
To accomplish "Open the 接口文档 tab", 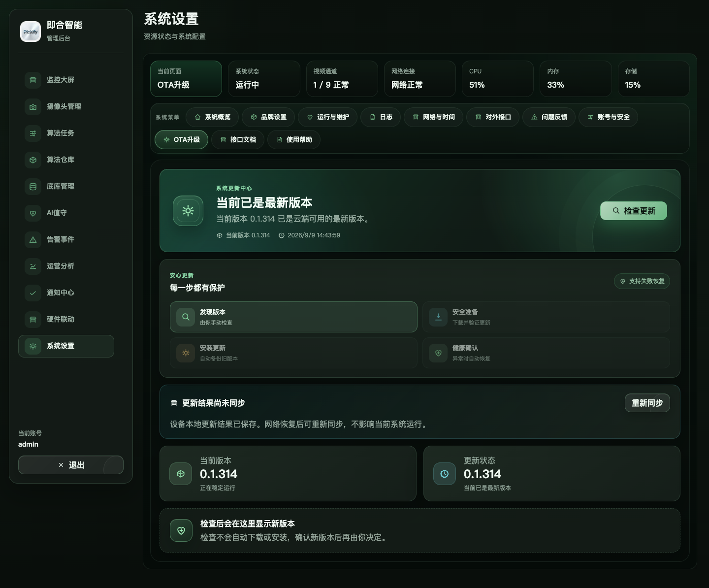I will (238, 140).
